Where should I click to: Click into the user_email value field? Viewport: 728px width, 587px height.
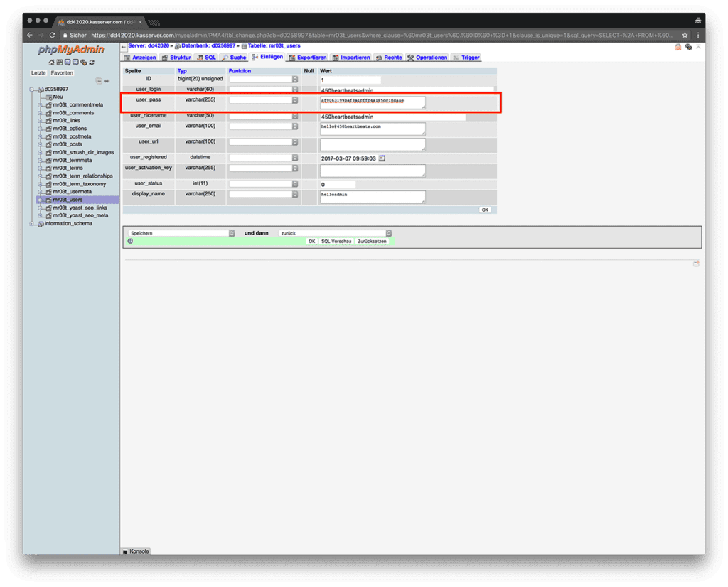(x=373, y=129)
